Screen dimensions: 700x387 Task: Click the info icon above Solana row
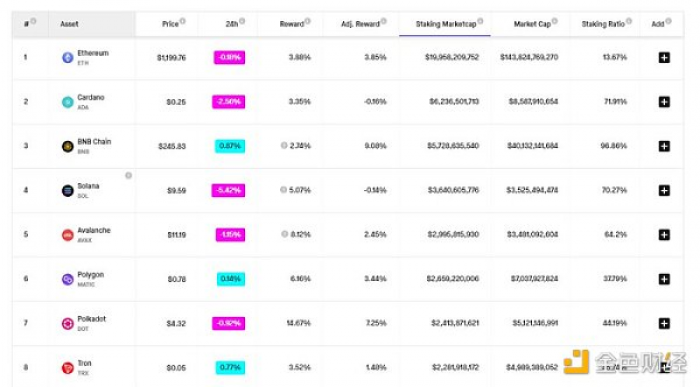point(129,175)
